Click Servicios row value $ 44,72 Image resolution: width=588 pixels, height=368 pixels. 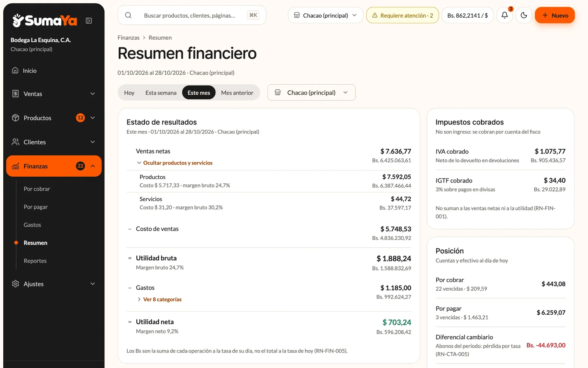(x=401, y=199)
